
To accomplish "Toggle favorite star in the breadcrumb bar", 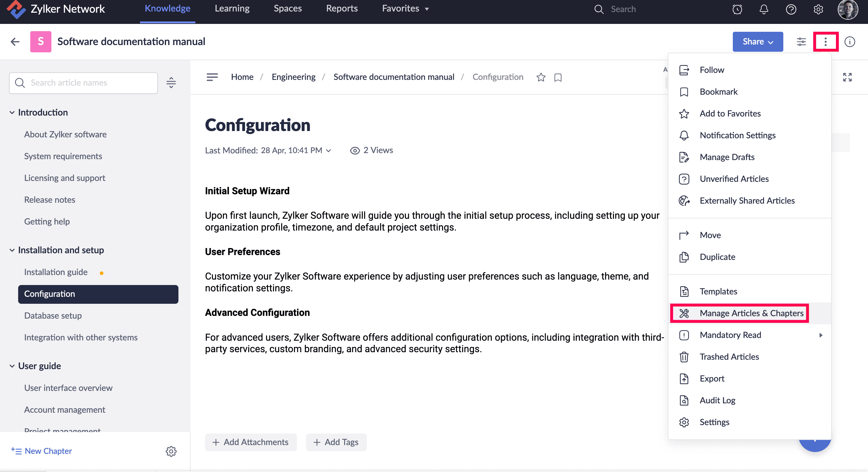I will [541, 77].
